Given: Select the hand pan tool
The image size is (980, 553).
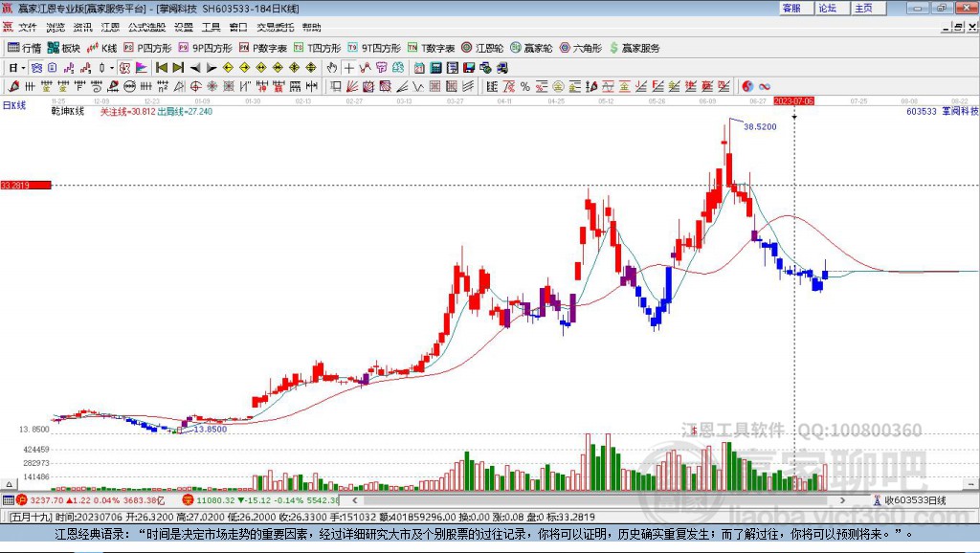Looking at the screenshot, I should [332, 68].
